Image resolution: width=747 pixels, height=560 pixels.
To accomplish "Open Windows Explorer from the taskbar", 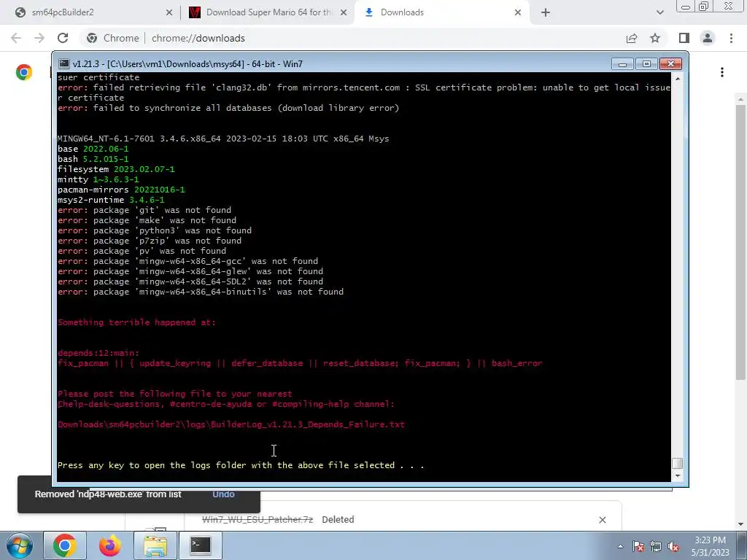I will tap(155, 545).
